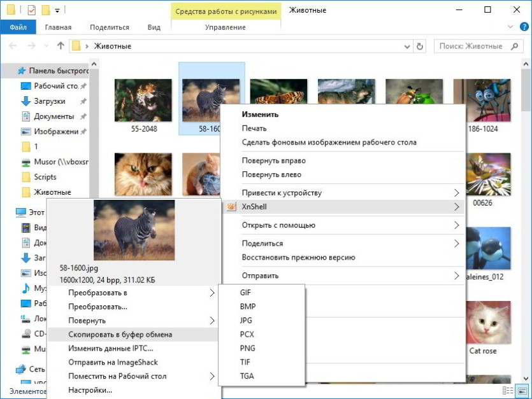Select folder named 1 in sidebar
Viewport: 532px width, 399px height.
tap(30, 146)
